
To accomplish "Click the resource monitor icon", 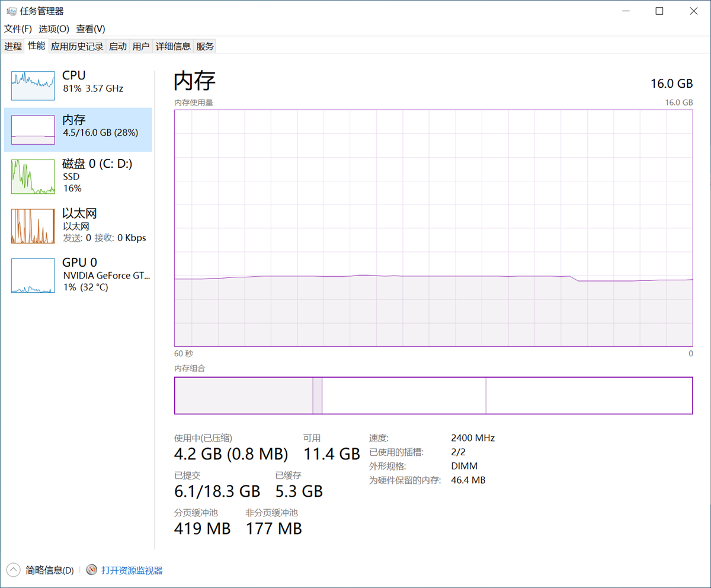I will click(91, 570).
